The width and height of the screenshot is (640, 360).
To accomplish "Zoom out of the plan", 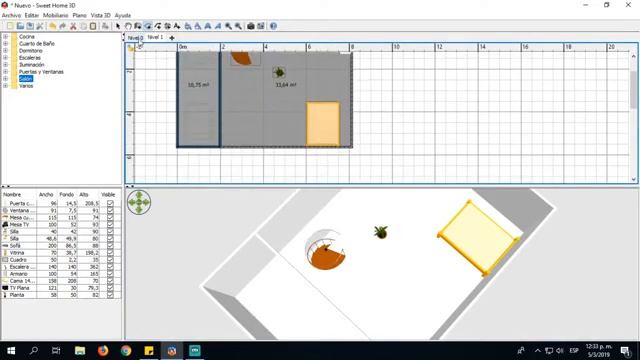I will tap(238, 26).
